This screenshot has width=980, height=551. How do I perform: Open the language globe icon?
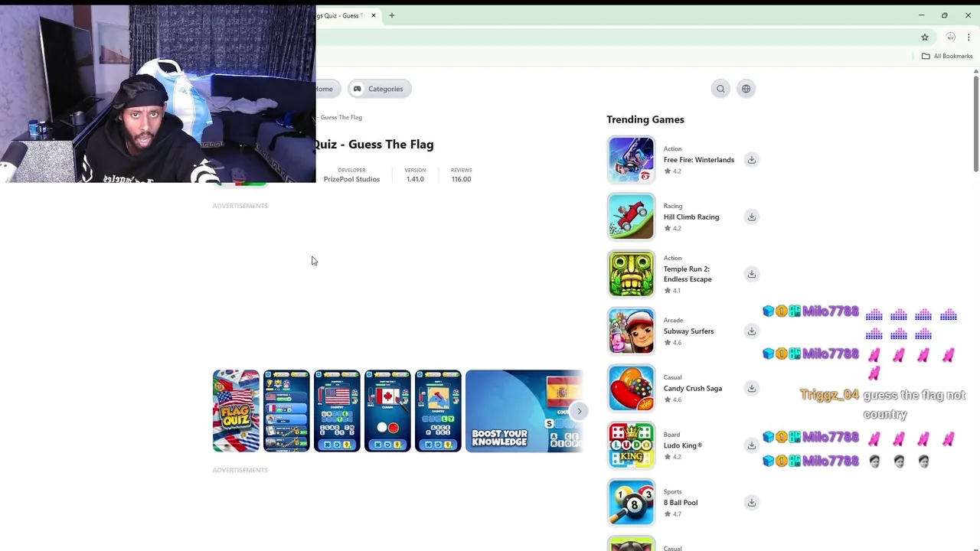tap(746, 89)
